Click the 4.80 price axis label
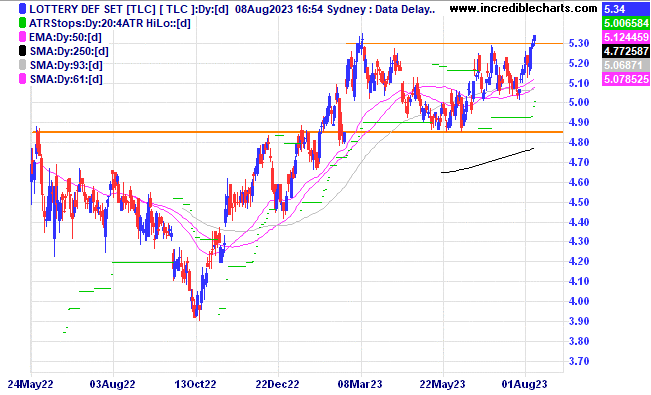The image size is (651, 395). click(579, 142)
